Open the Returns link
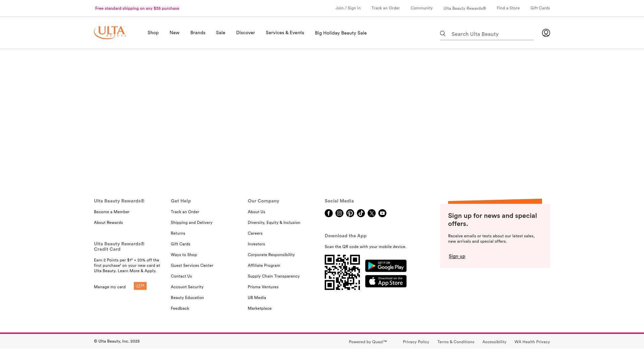The image size is (644, 362). (178, 233)
